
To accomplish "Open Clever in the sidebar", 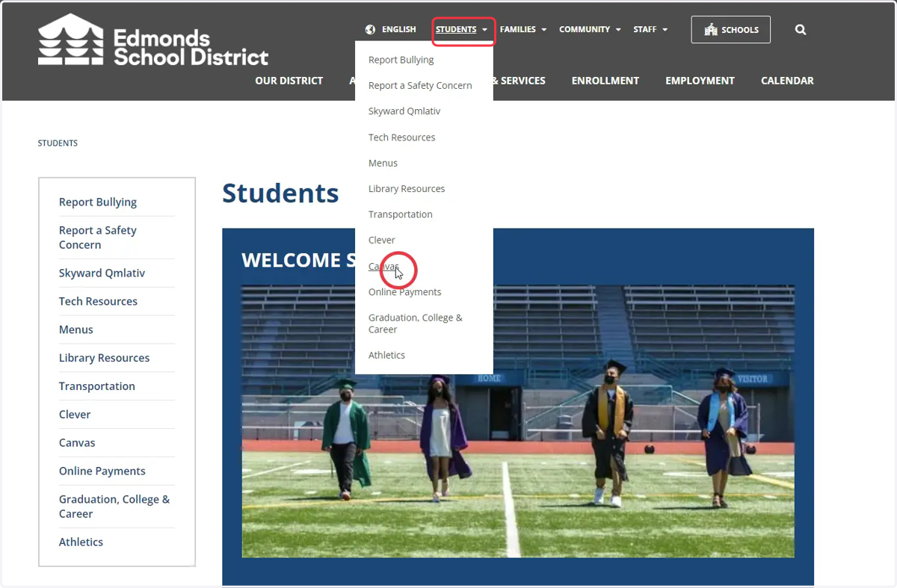I will click(75, 415).
